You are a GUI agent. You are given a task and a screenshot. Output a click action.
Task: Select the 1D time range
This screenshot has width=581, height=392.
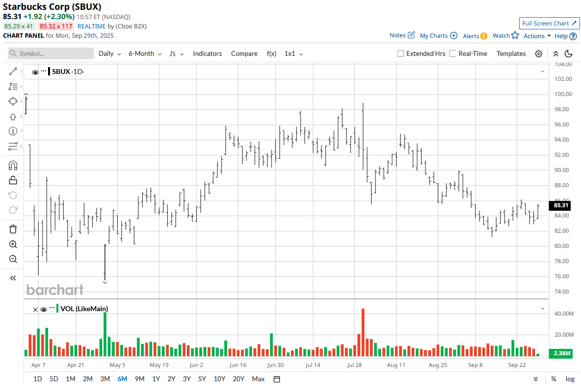tap(38, 379)
